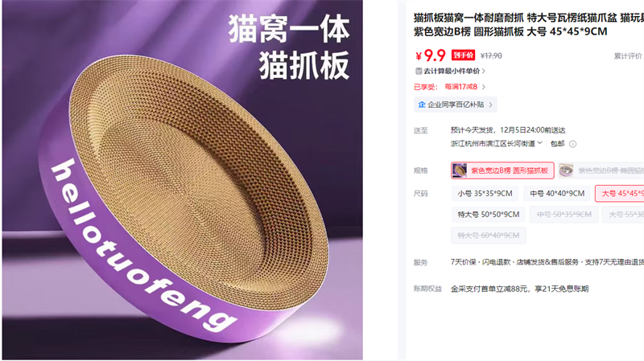The image size is (644, 361).
Task: Click the 账期权益 payment offer text
Action: 519,289
